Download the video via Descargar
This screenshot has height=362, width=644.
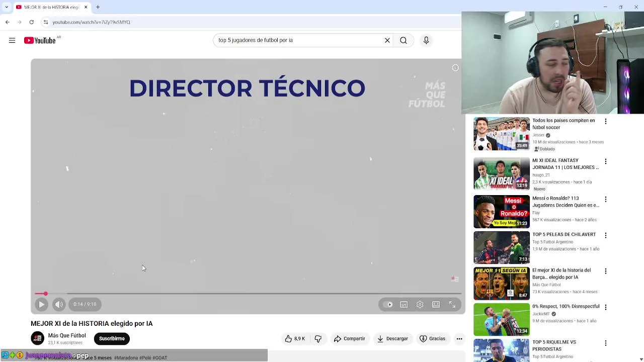click(x=392, y=339)
